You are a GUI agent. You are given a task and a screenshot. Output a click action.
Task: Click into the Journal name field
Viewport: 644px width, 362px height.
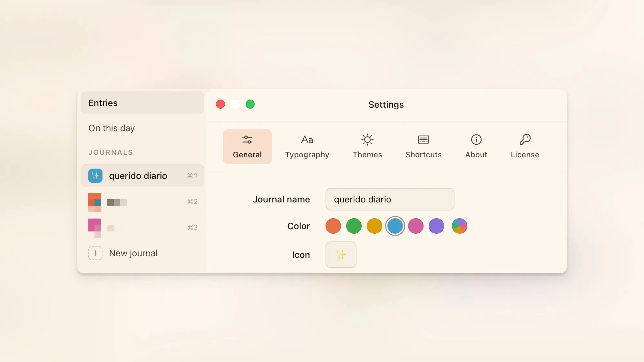coord(390,199)
